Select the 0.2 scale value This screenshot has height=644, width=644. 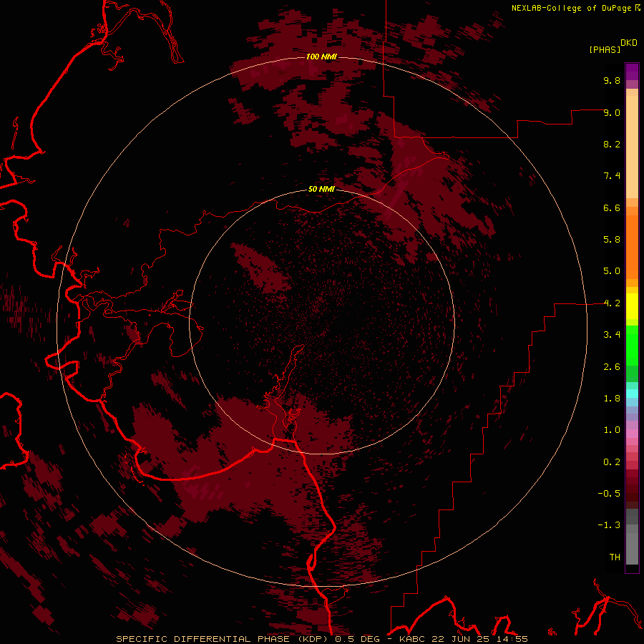612,462
